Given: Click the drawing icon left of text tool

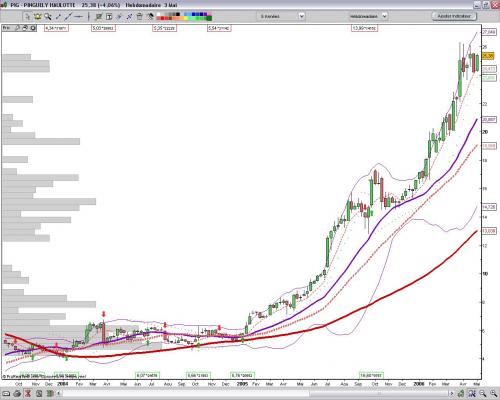Looking at the screenshot, I should 99,16.
